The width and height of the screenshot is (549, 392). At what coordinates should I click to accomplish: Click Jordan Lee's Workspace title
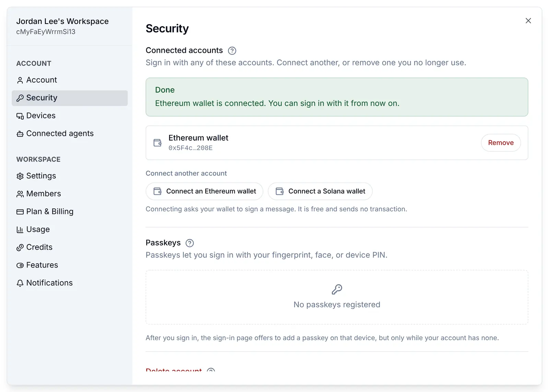pyautogui.click(x=62, y=21)
